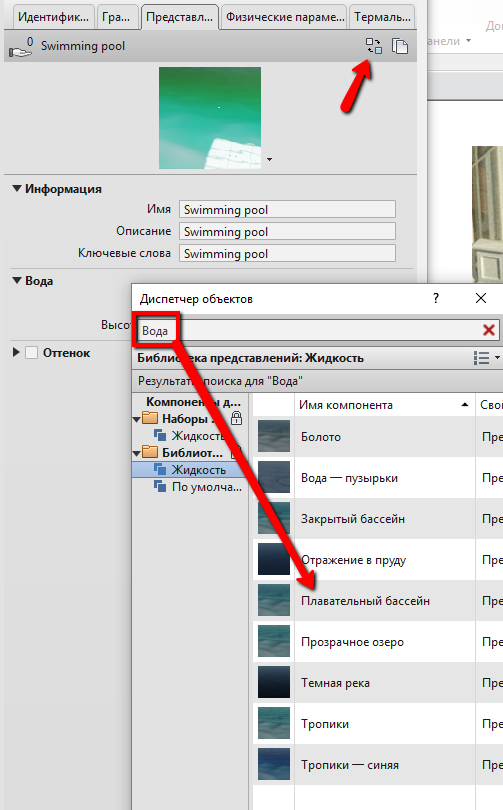This screenshot has height=810, width=503.
Task: Collapse the Информация section
Action: [x=17, y=189]
